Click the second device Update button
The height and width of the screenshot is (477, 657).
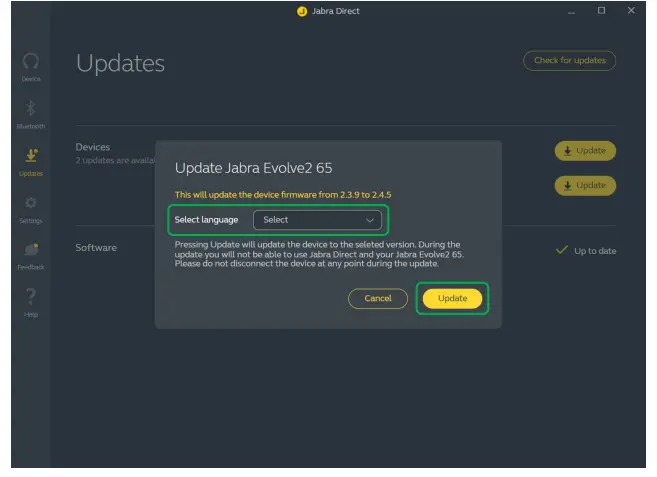[x=585, y=185]
